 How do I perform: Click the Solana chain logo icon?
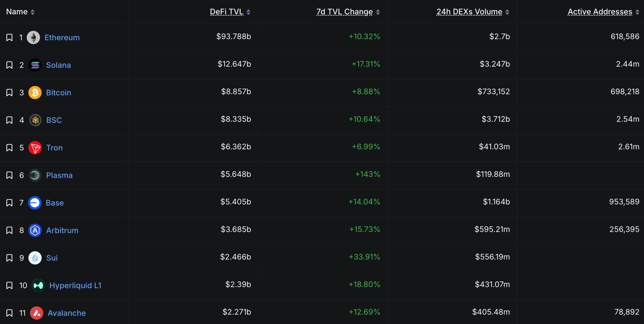pos(35,65)
